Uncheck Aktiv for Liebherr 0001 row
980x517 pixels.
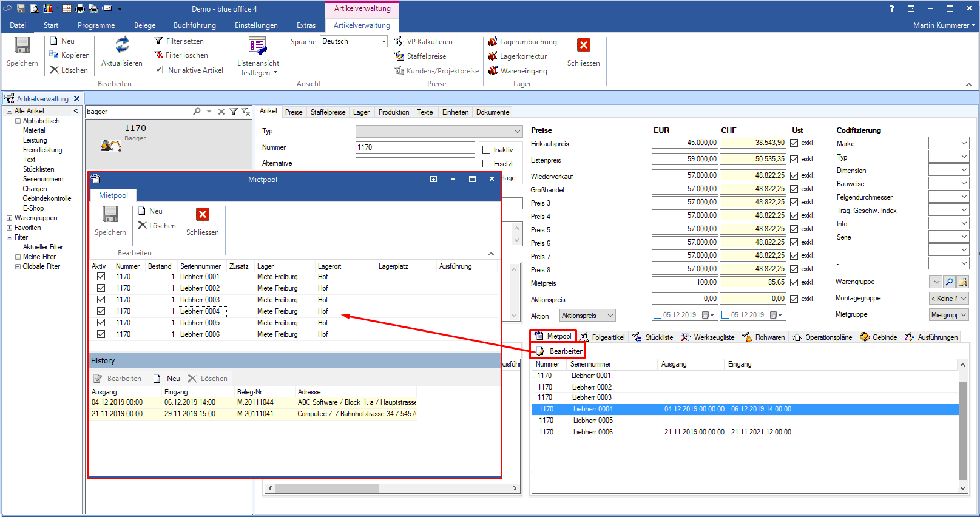pos(101,277)
